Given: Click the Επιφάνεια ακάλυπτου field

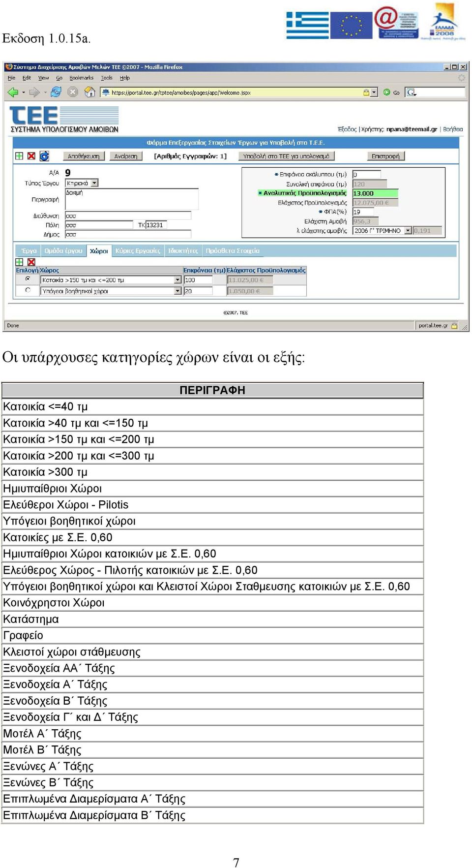Looking at the screenshot, I should click(x=367, y=175).
